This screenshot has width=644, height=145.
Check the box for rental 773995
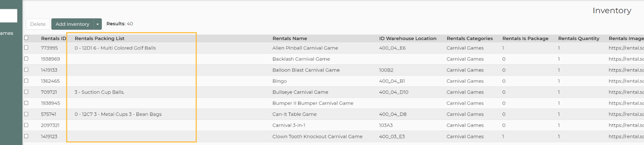tap(26, 48)
